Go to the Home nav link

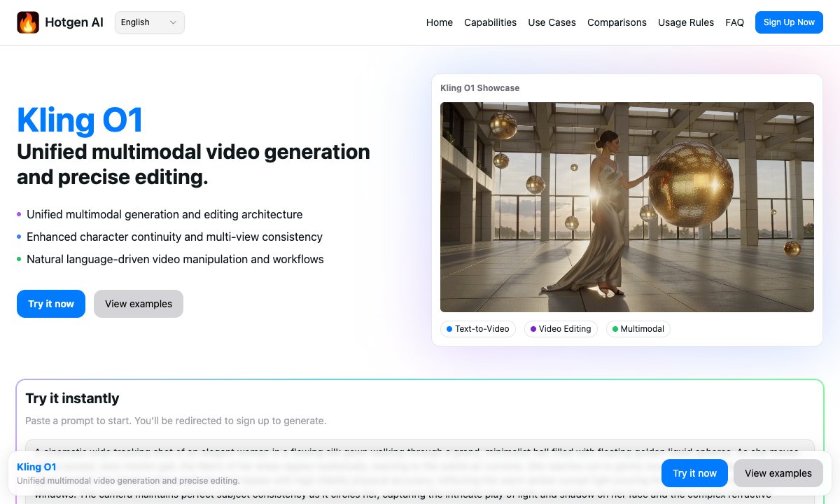click(439, 22)
